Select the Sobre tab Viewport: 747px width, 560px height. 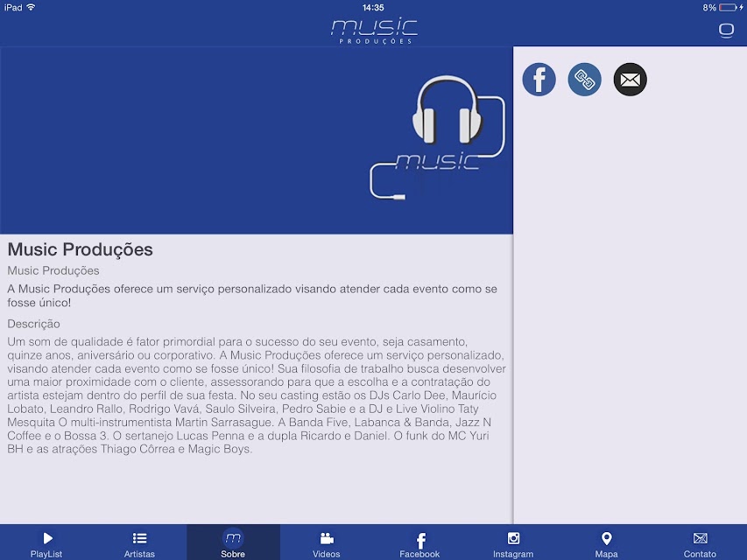(x=233, y=542)
